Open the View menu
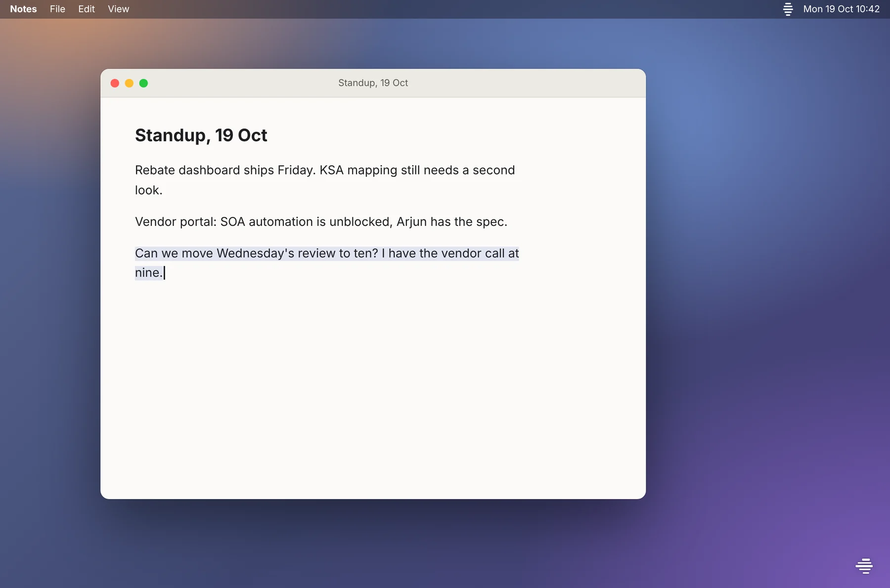The width and height of the screenshot is (890, 588). 118,9
